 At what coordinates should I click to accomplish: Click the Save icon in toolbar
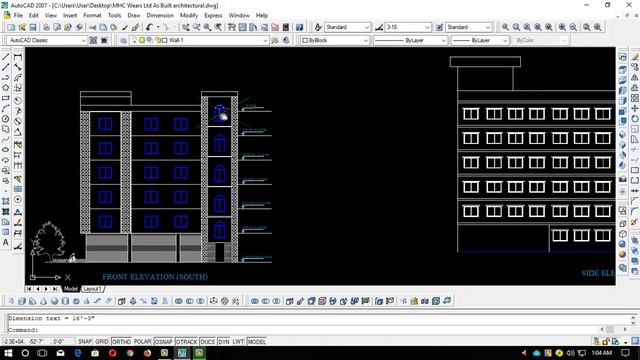click(33, 27)
